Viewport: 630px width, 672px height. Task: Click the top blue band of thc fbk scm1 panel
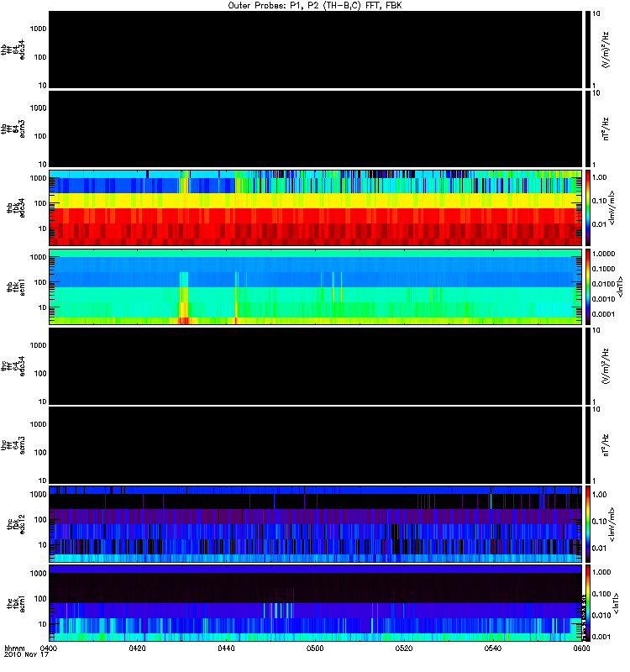[315, 570]
